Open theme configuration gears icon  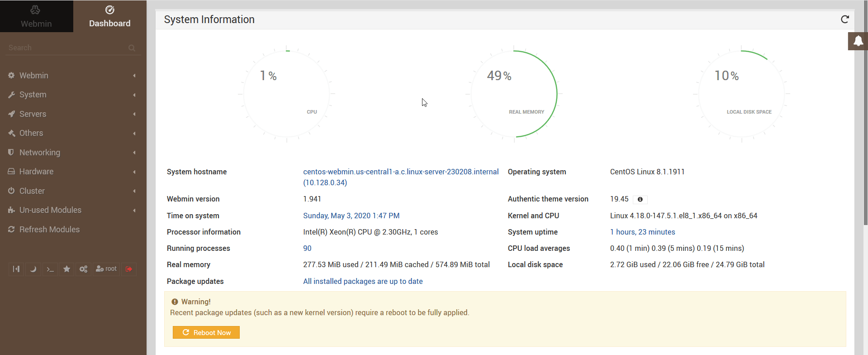pos(84,269)
